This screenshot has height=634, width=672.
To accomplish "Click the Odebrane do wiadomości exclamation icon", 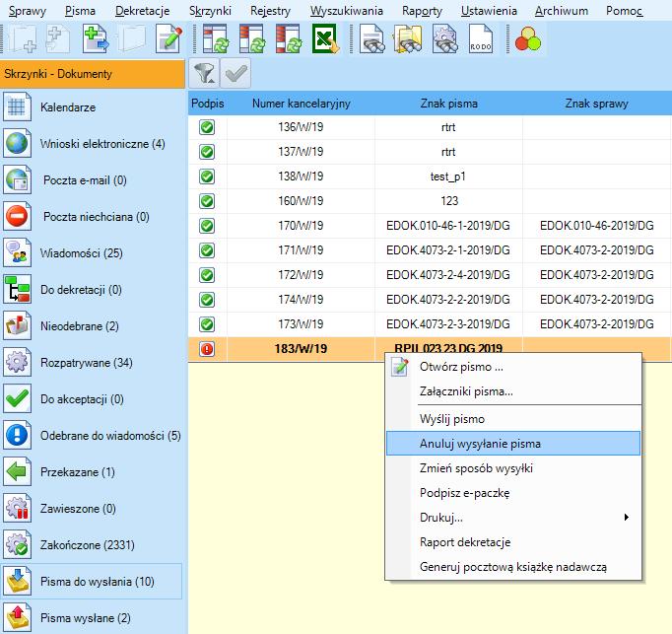I will pyautogui.click(x=17, y=435).
